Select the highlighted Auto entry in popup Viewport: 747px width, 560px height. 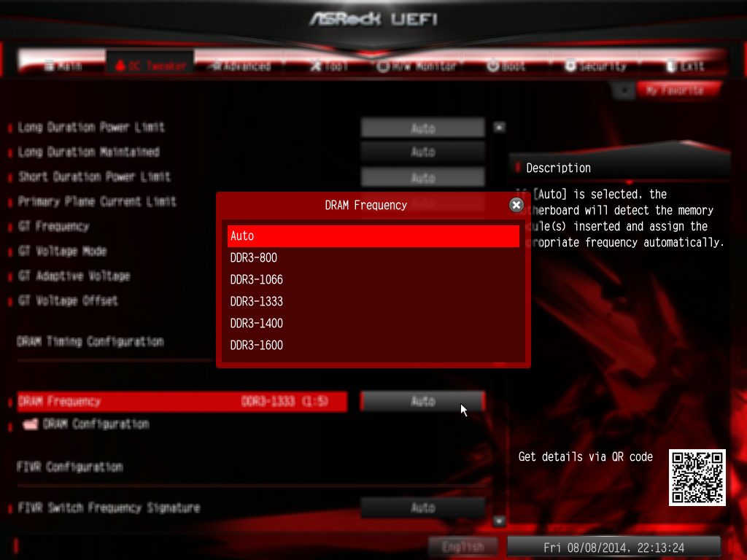(x=373, y=236)
